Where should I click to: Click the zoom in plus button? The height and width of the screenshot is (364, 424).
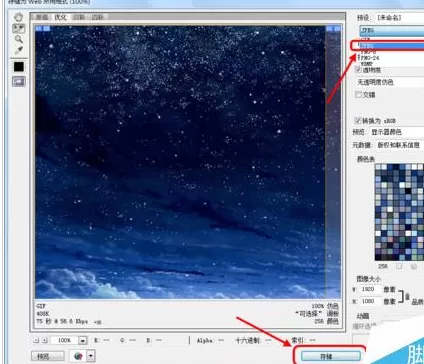point(45,340)
